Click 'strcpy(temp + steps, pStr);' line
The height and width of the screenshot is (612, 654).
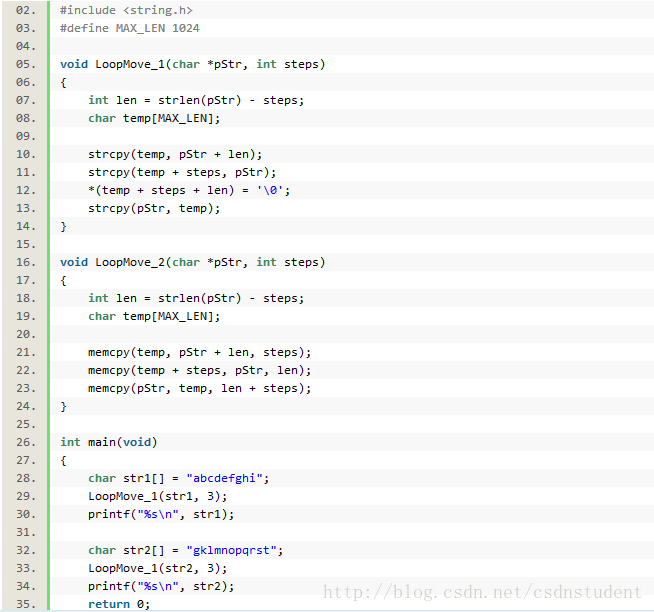coord(182,172)
